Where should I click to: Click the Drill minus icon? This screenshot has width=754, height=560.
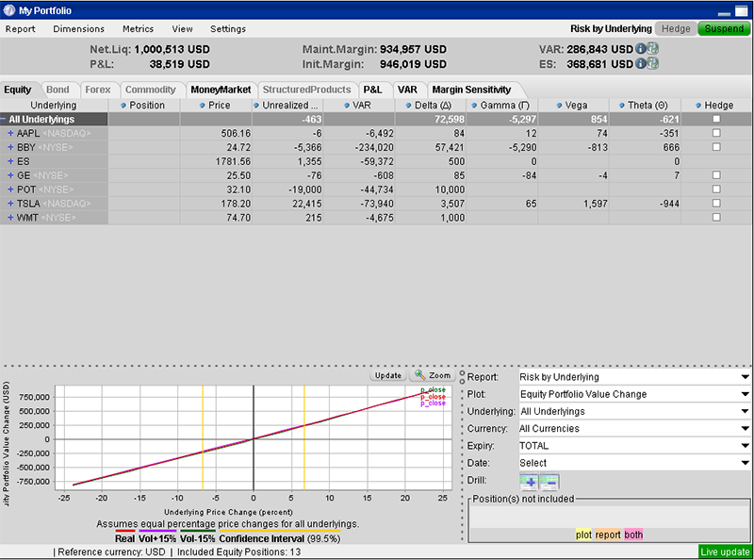click(551, 479)
